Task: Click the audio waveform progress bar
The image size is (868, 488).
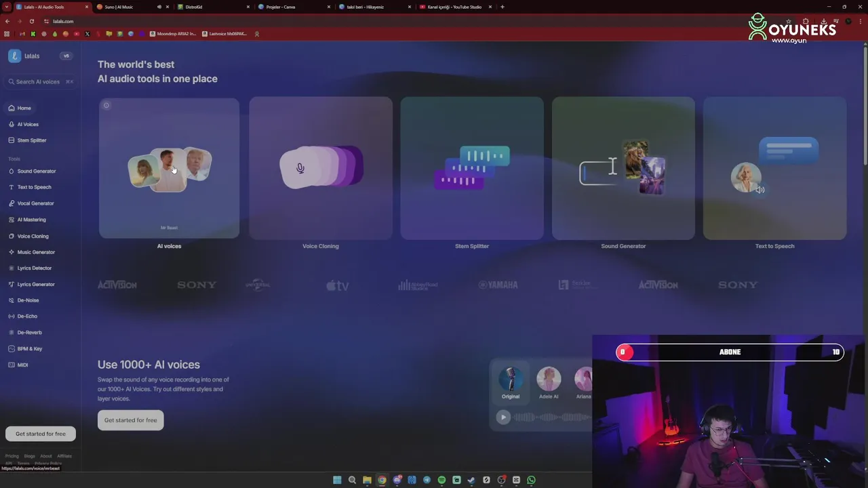Action: point(552,418)
